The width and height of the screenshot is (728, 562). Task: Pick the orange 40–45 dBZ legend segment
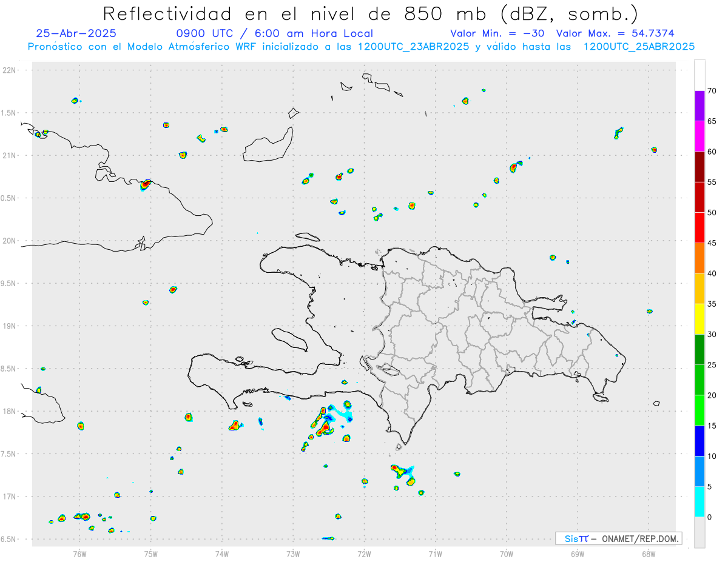tap(699, 258)
